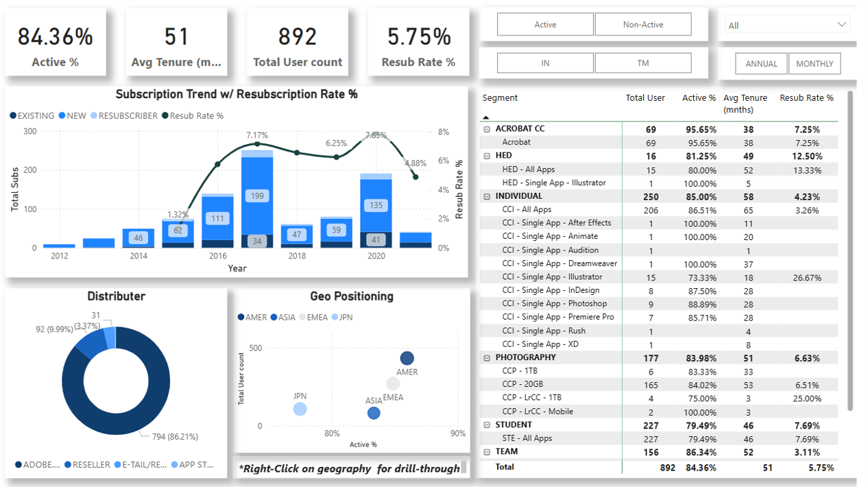Select the JPN bubble in scatter chart
Viewport: 868px width, 487px height.
pyautogui.click(x=300, y=409)
